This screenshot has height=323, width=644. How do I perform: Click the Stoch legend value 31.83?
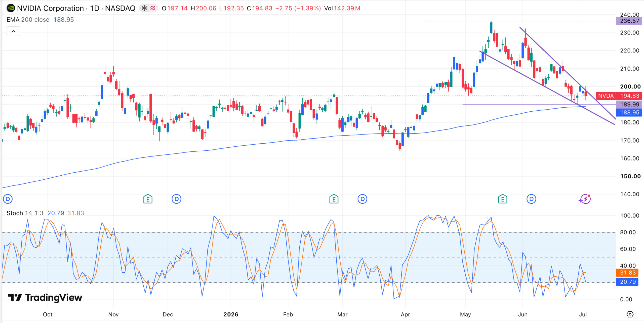pyautogui.click(x=76, y=213)
